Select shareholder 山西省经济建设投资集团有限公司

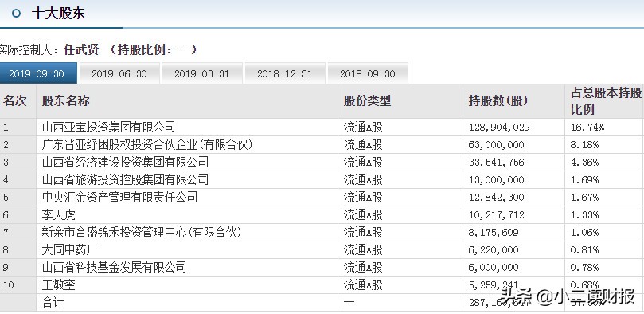(x=125, y=162)
